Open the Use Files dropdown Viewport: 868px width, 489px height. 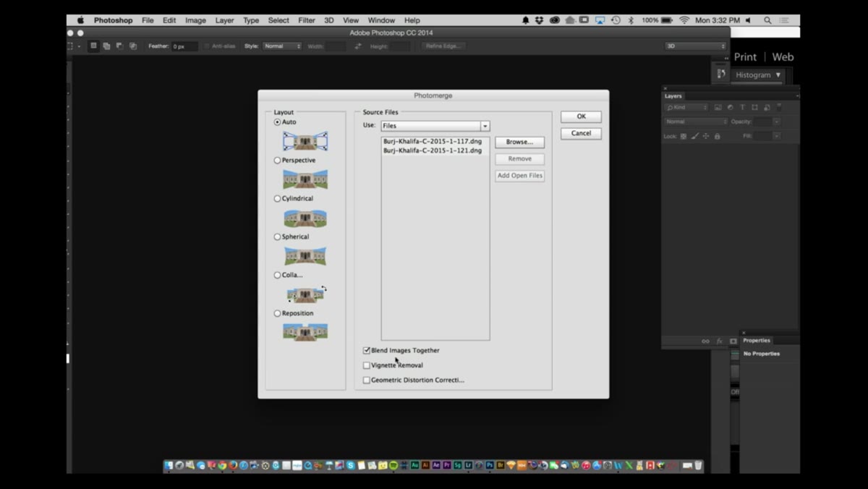coord(435,126)
